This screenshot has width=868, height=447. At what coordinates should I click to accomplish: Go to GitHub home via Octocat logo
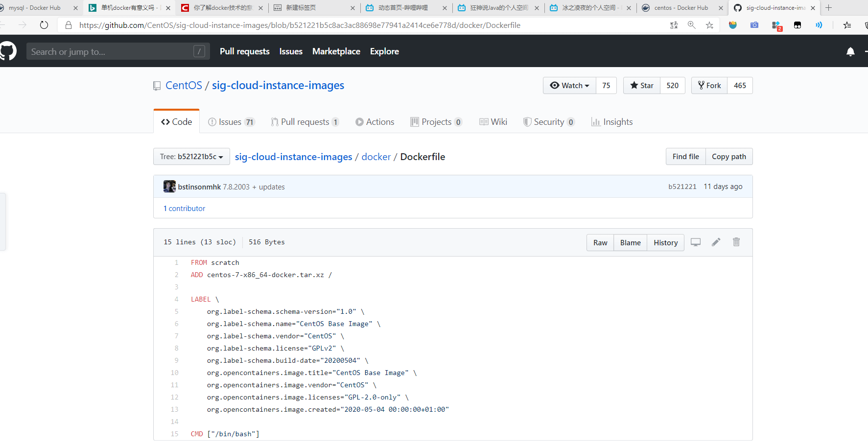(8, 51)
